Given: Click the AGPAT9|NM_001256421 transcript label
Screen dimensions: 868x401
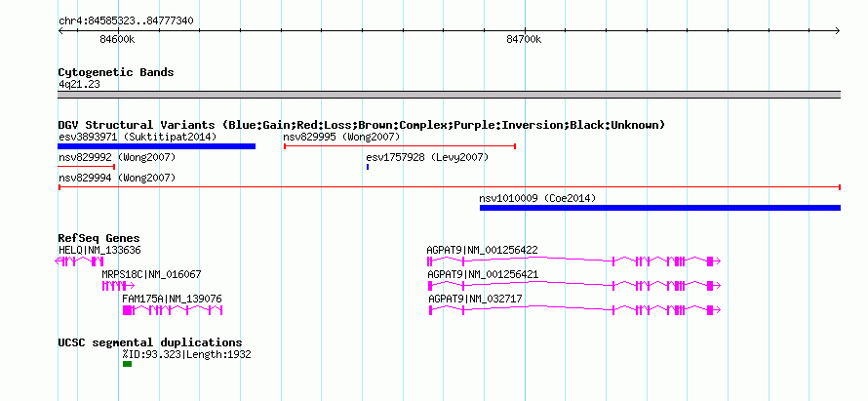Looking at the screenshot, I should click(483, 275).
